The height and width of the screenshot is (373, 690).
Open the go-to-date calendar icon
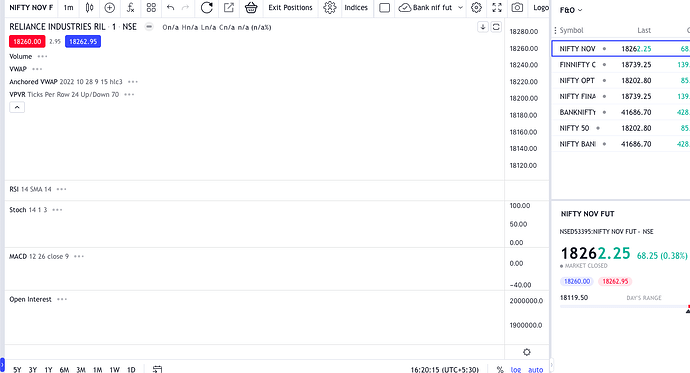coord(157,369)
